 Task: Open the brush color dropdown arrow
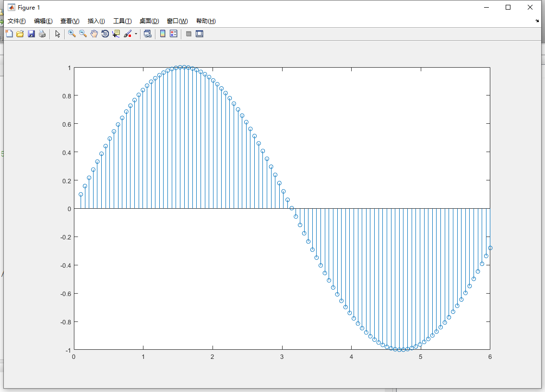pyautogui.click(x=136, y=34)
